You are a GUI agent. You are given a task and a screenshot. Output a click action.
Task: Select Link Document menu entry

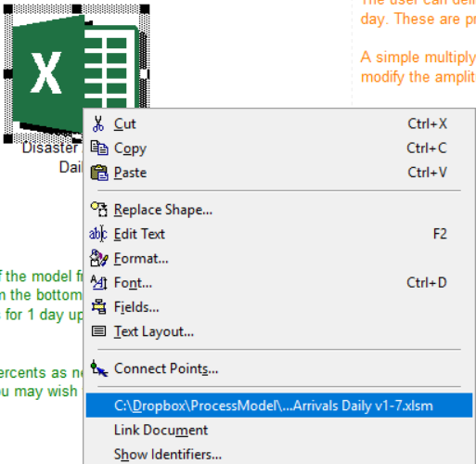[x=279, y=430]
